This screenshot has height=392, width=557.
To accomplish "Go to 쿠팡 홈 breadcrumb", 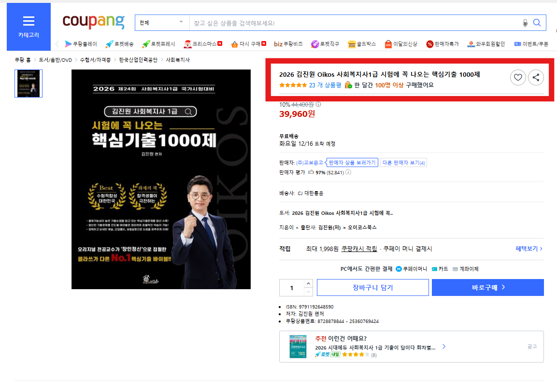I will (22, 60).
